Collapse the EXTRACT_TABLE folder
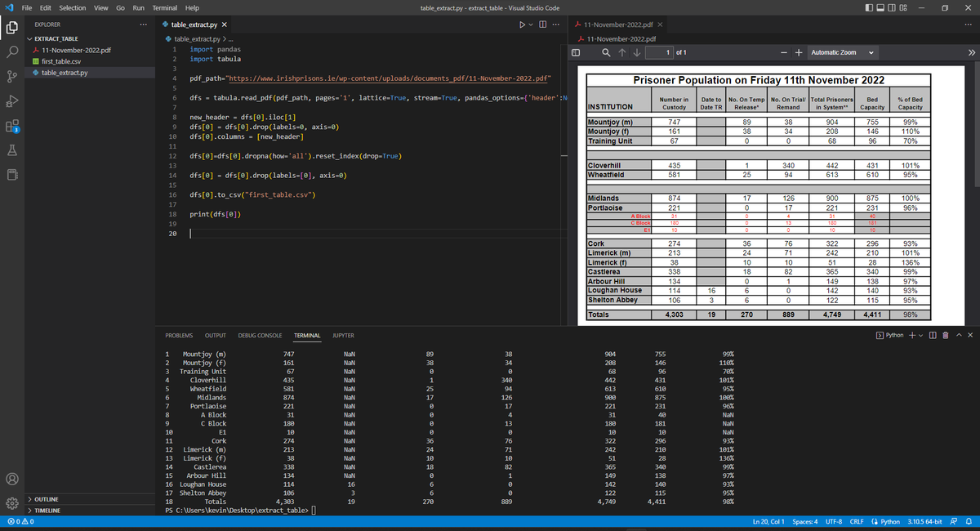 coord(57,38)
